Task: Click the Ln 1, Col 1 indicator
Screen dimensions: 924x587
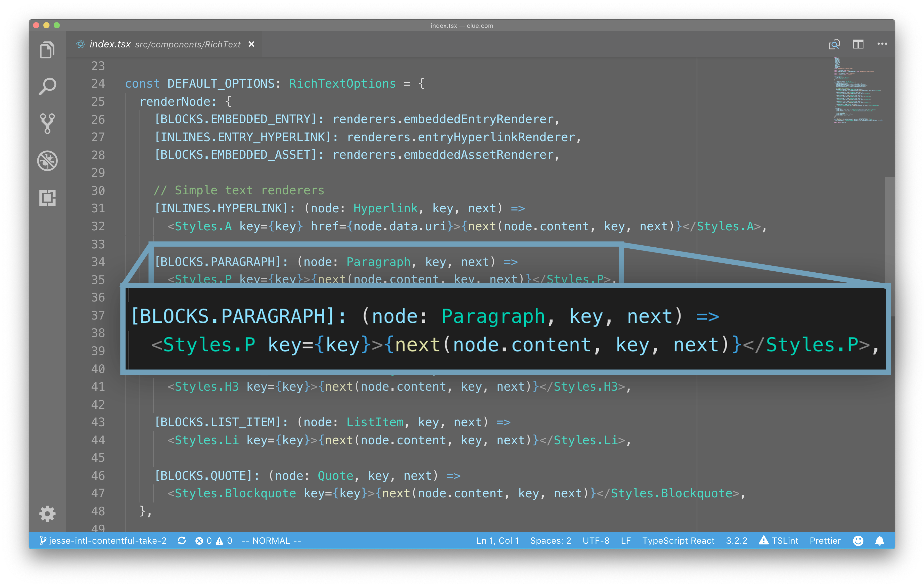Action: click(x=497, y=541)
